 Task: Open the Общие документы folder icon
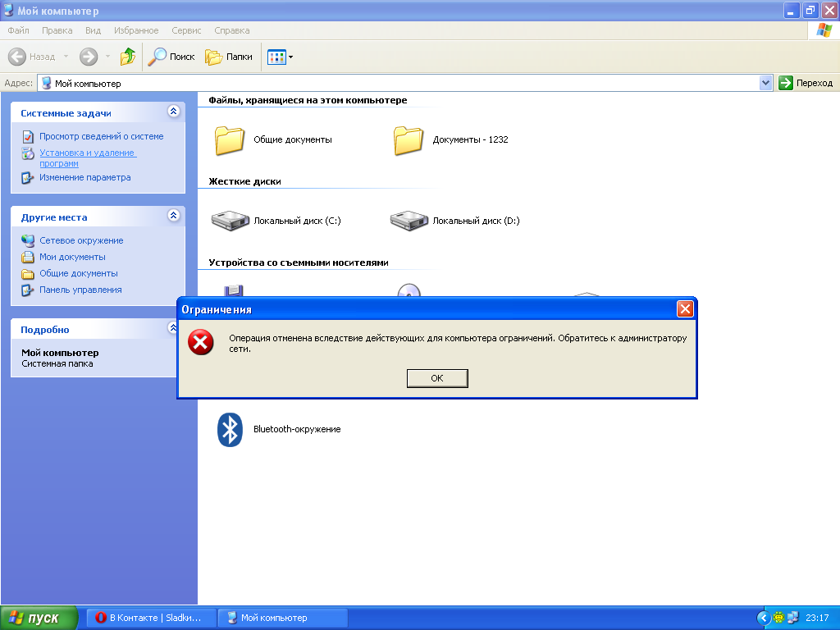click(230, 139)
